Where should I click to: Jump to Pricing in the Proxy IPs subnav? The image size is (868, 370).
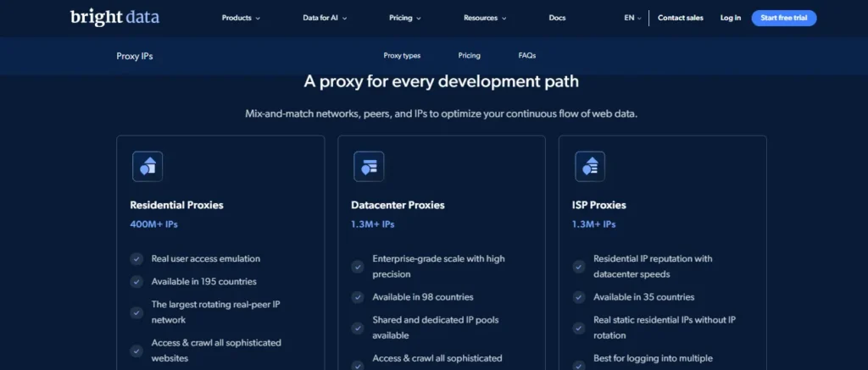tap(470, 55)
